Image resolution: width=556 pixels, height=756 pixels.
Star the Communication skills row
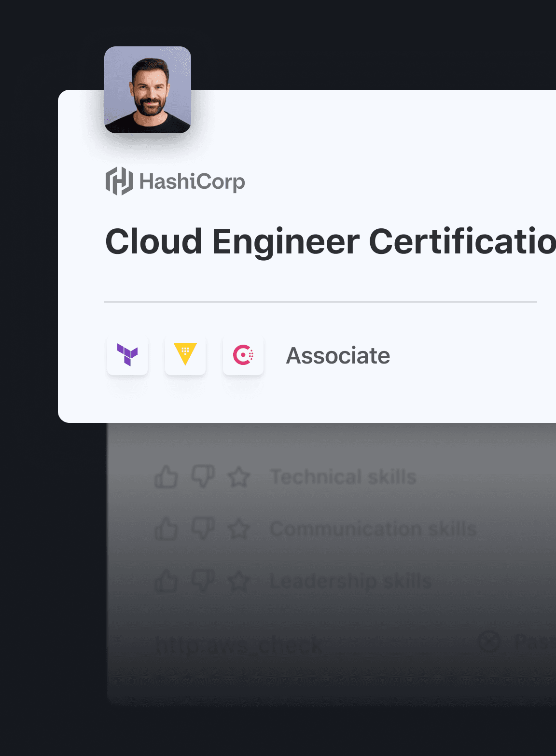[x=239, y=529]
